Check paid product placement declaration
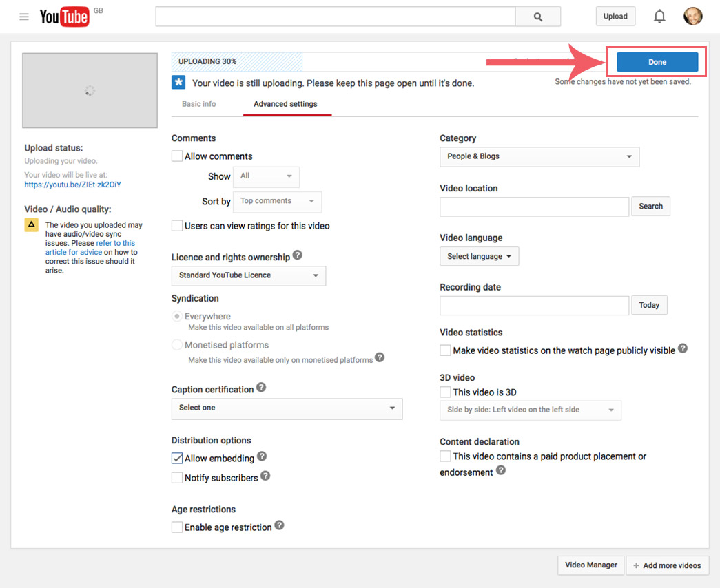 [445, 456]
